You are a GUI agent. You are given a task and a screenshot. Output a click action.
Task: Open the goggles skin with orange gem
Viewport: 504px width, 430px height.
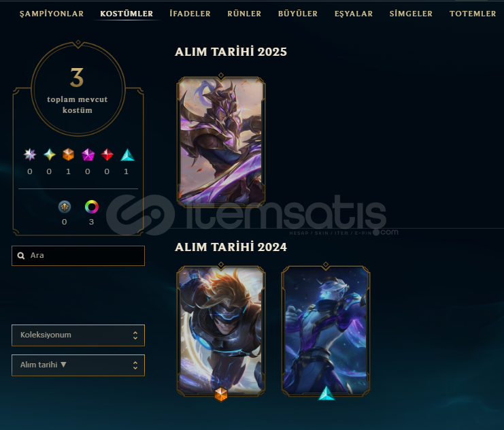tap(221, 331)
